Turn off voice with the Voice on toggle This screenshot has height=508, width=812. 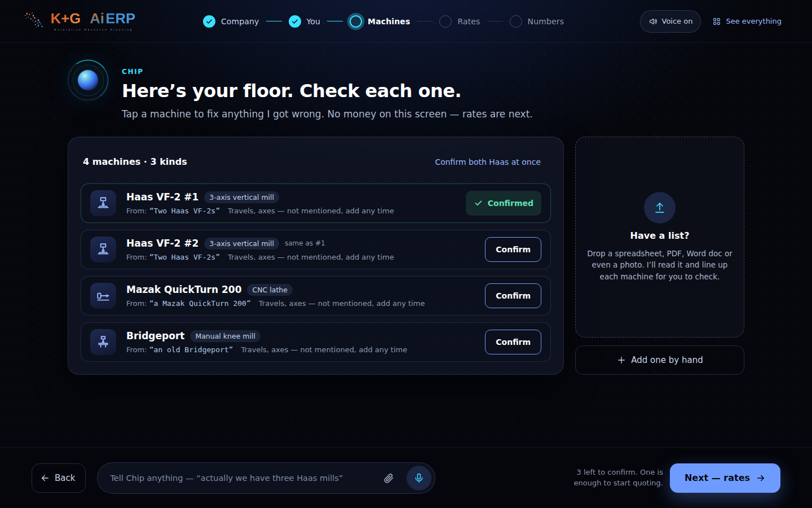[x=670, y=21]
